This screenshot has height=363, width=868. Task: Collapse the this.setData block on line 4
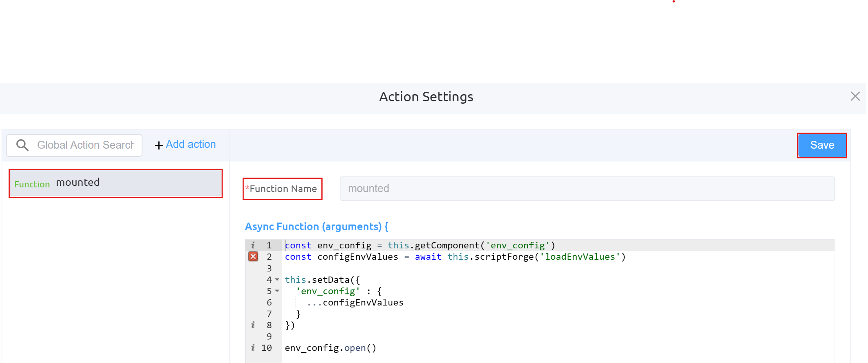(x=277, y=280)
